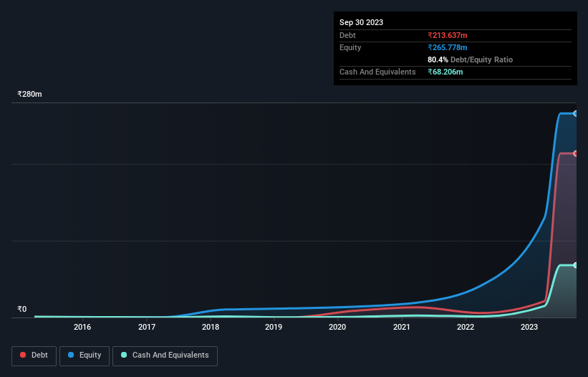Toggle the Cash And Equivalents legend button

point(165,355)
